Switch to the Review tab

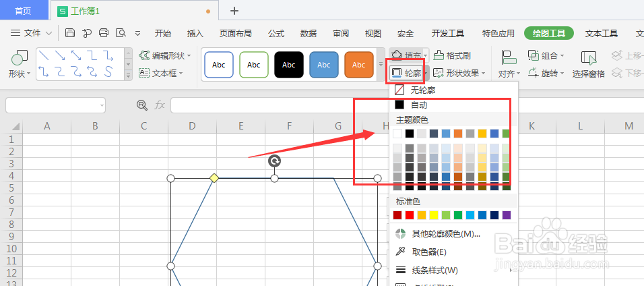point(341,33)
